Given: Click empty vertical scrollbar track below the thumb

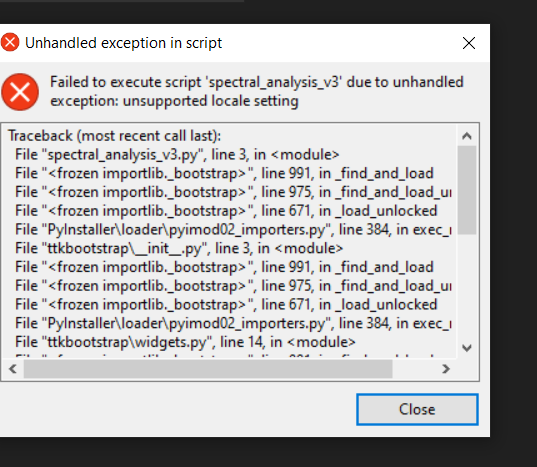Looking at the screenshot, I should 466,286.
